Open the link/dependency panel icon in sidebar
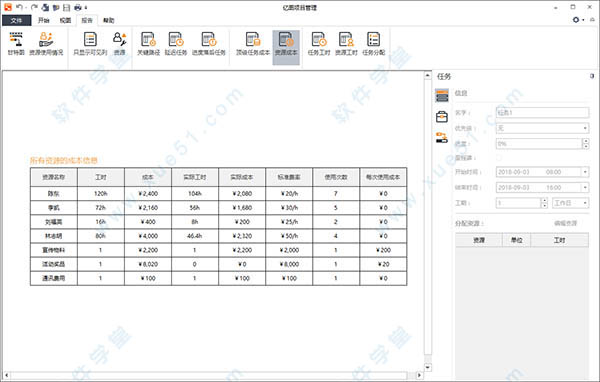Image resolution: width=600 pixels, height=382 pixels. [442, 137]
